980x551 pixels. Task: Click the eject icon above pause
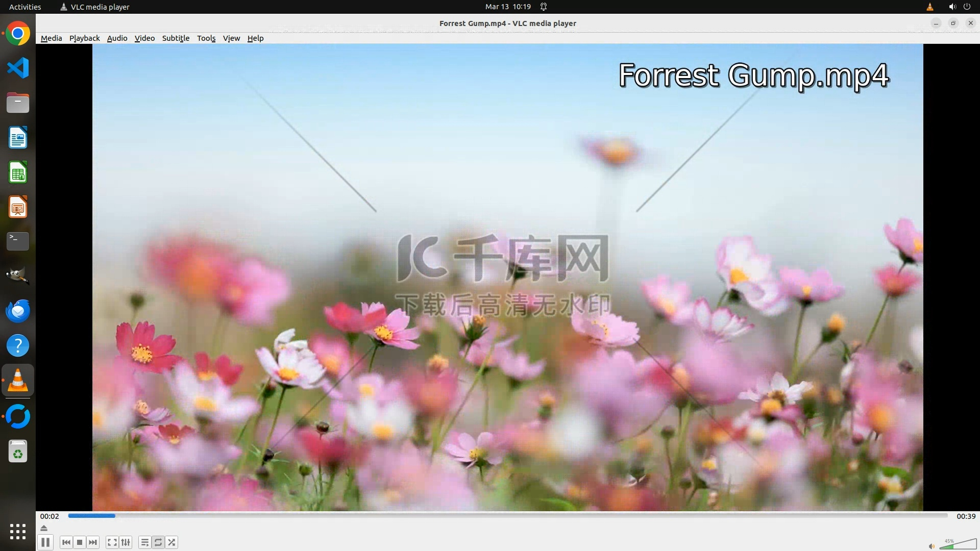tap(44, 528)
